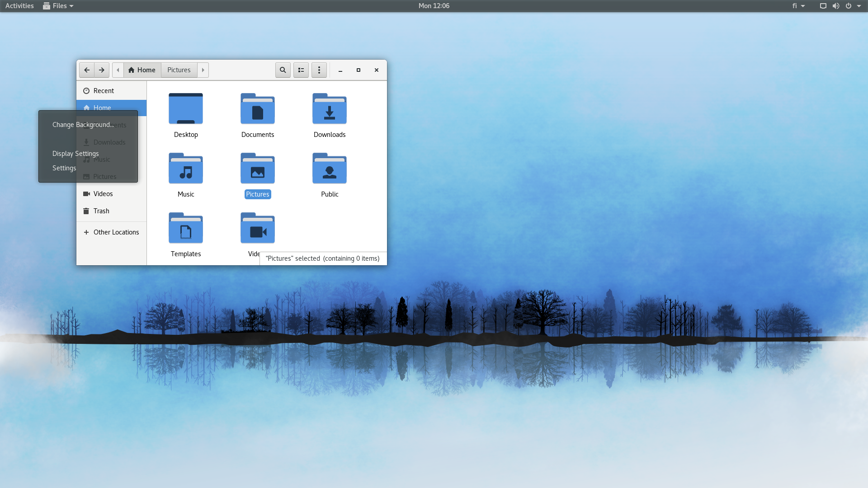Open Other Locations in the sidebar
This screenshot has height=488, width=868.
tap(111, 232)
